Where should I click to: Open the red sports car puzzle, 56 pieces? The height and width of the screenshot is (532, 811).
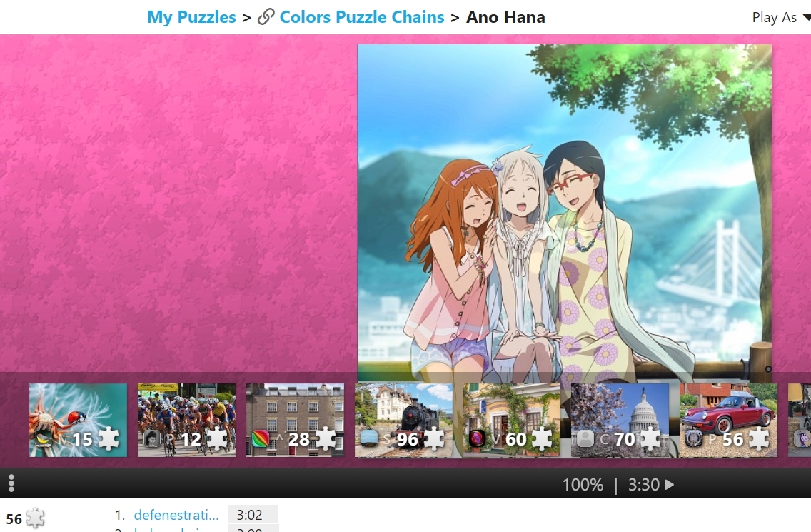728,420
